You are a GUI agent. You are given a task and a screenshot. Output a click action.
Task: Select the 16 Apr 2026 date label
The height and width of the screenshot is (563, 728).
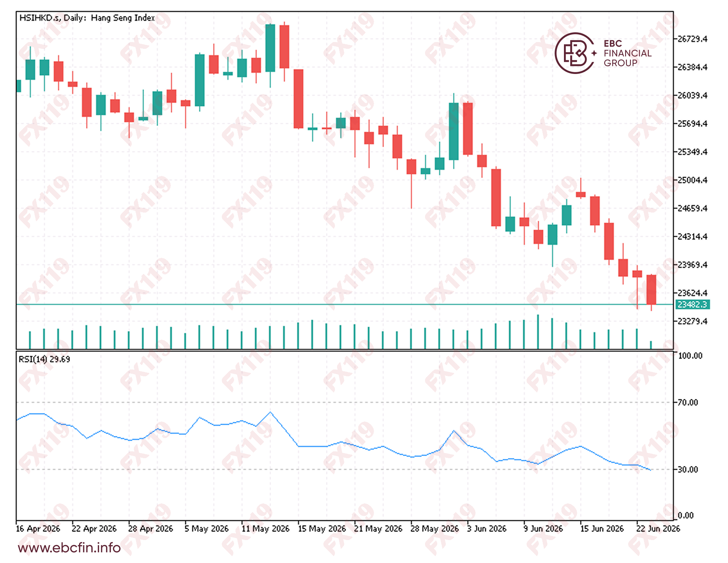click(38, 529)
